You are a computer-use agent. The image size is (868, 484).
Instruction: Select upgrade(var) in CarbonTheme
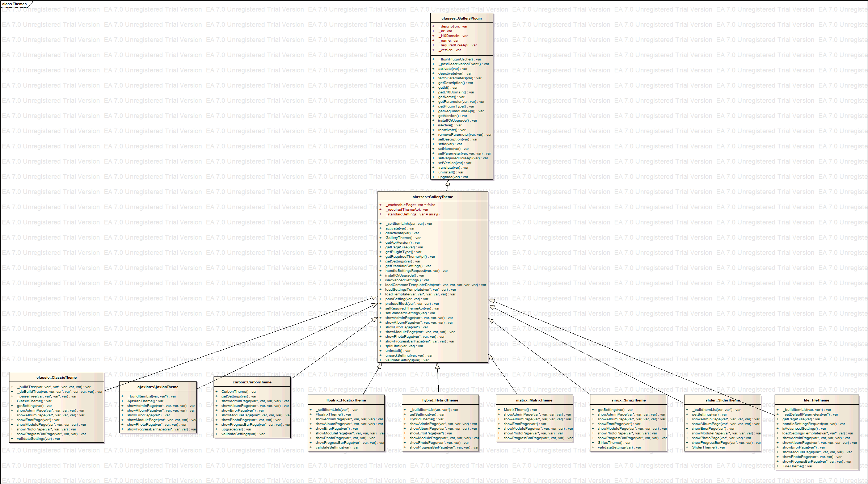(236, 429)
